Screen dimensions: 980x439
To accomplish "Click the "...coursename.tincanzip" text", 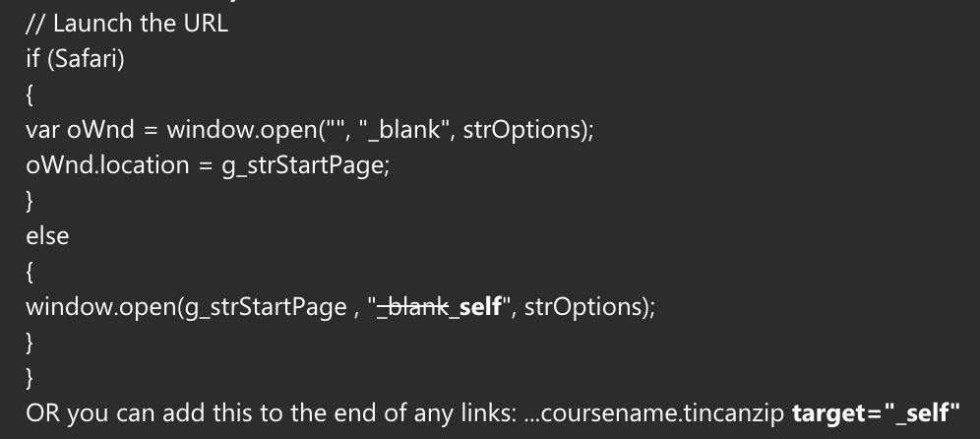I will [654, 413].
